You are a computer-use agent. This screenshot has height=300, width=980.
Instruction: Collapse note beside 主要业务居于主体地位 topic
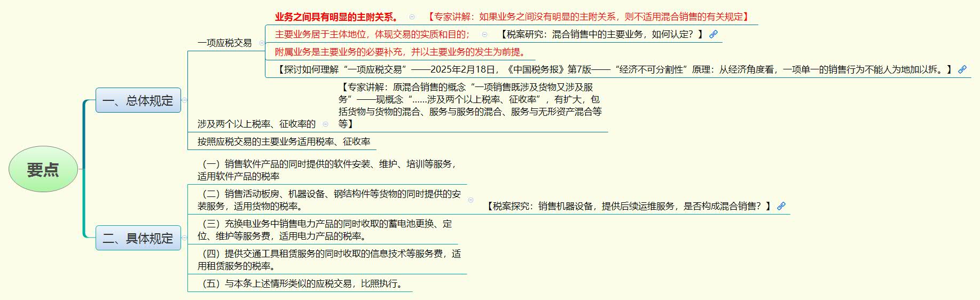point(484,34)
